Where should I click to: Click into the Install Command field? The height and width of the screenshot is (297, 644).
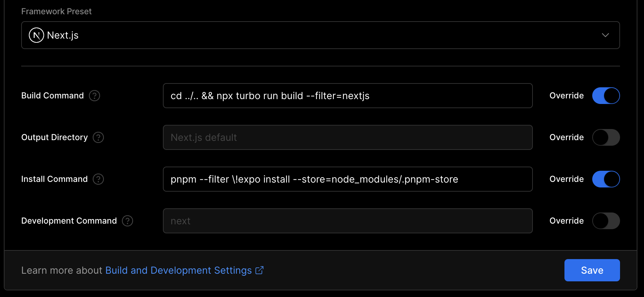[347, 179]
